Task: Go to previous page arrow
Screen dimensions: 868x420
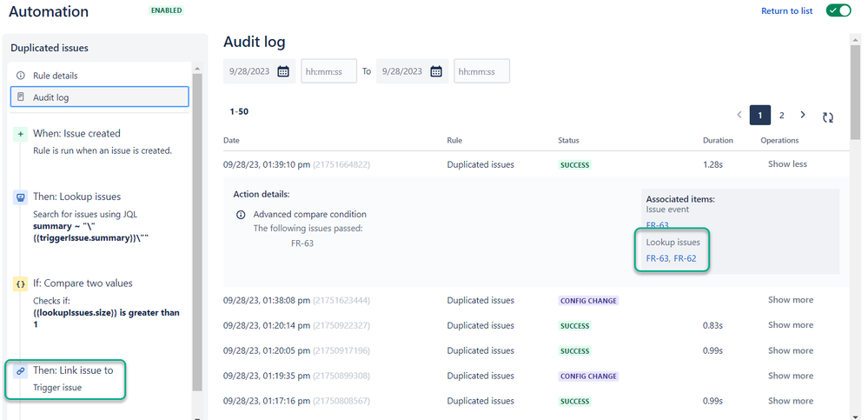Action: coord(739,115)
